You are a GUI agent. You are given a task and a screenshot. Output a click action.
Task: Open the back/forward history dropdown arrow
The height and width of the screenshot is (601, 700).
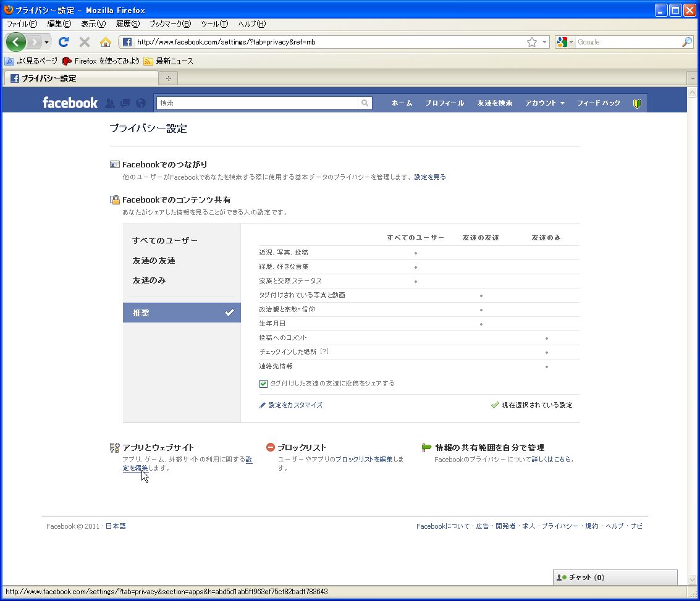(46, 43)
